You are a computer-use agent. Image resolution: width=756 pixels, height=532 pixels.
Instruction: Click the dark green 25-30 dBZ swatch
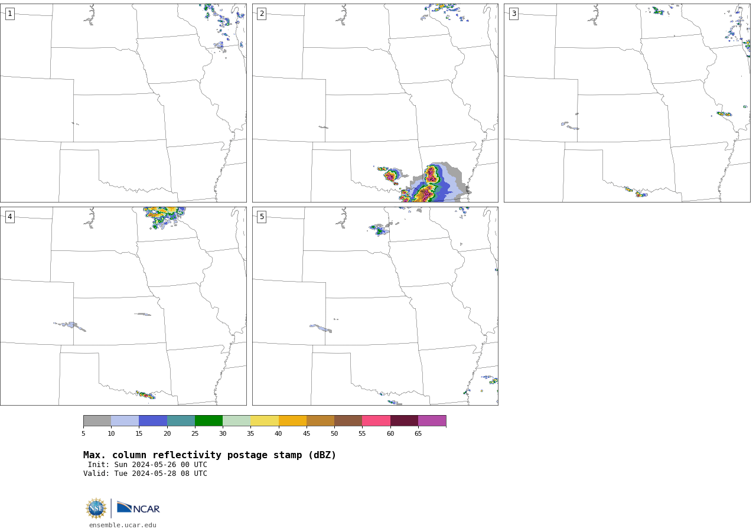click(208, 421)
